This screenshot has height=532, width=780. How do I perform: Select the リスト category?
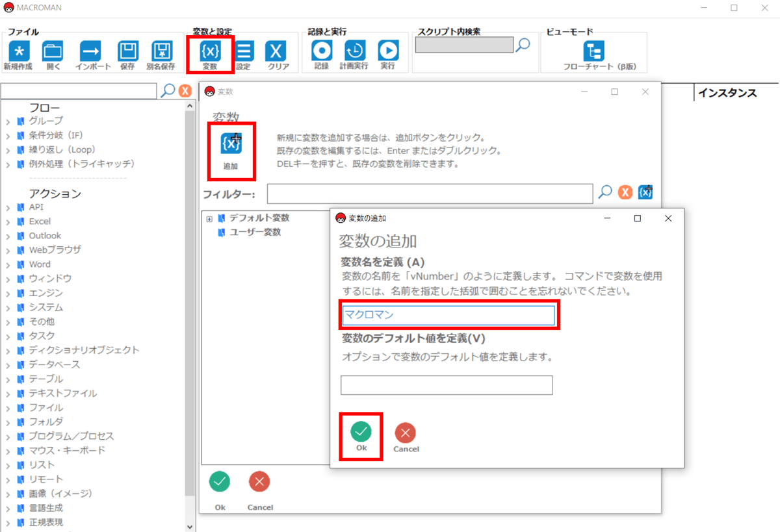tap(42, 464)
